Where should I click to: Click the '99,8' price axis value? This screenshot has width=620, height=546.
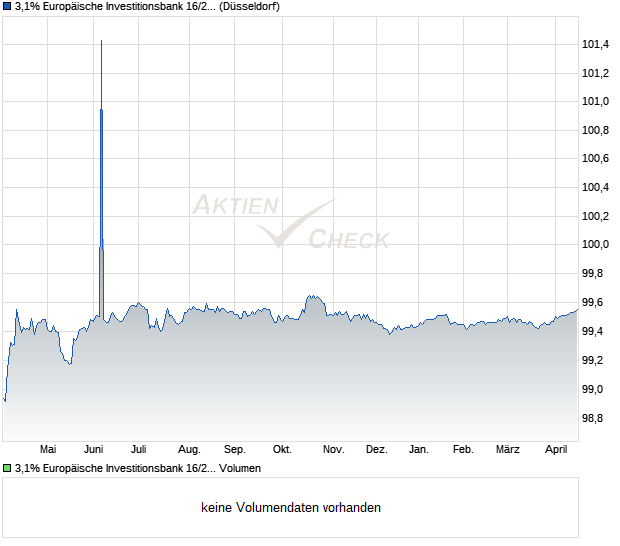click(x=593, y=274)
